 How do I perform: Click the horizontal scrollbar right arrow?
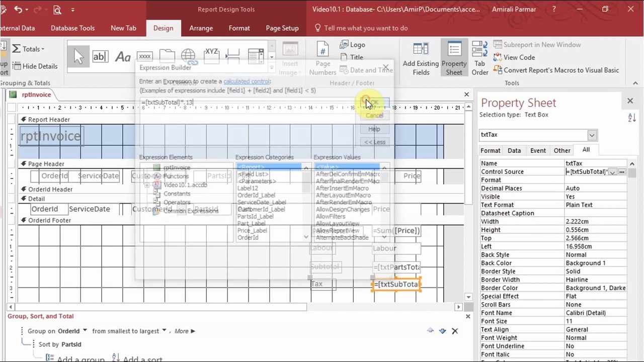(x=458, y=307)
